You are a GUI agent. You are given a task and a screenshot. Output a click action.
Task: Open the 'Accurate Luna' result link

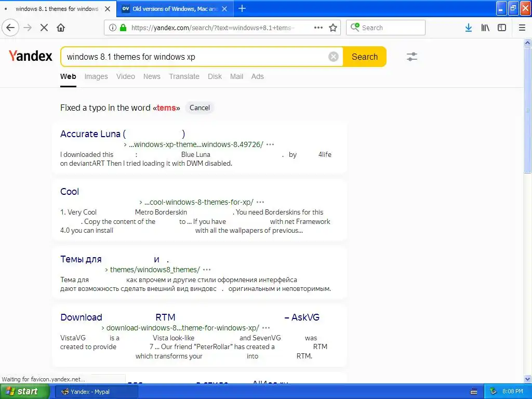[123, 134]
